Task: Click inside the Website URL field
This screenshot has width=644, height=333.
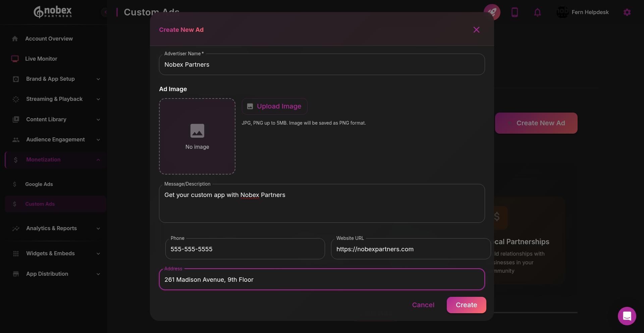Action: click(x=411, y=249)
